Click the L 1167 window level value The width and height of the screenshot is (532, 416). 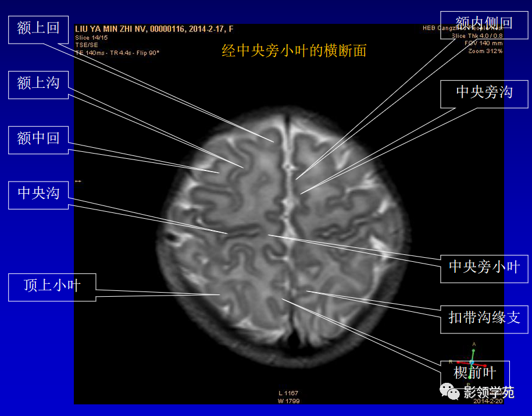(288, 393)
